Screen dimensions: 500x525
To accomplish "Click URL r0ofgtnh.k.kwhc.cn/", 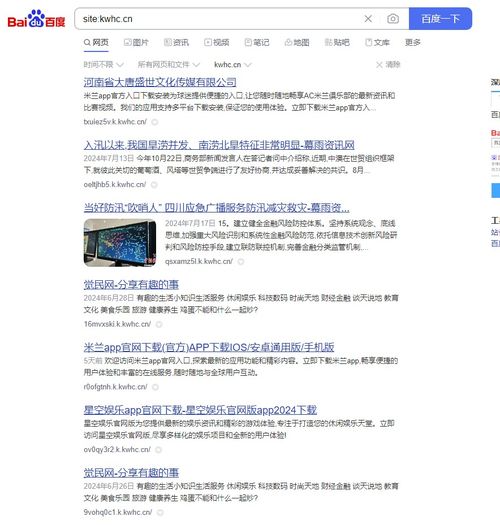I will click(115, 387).
